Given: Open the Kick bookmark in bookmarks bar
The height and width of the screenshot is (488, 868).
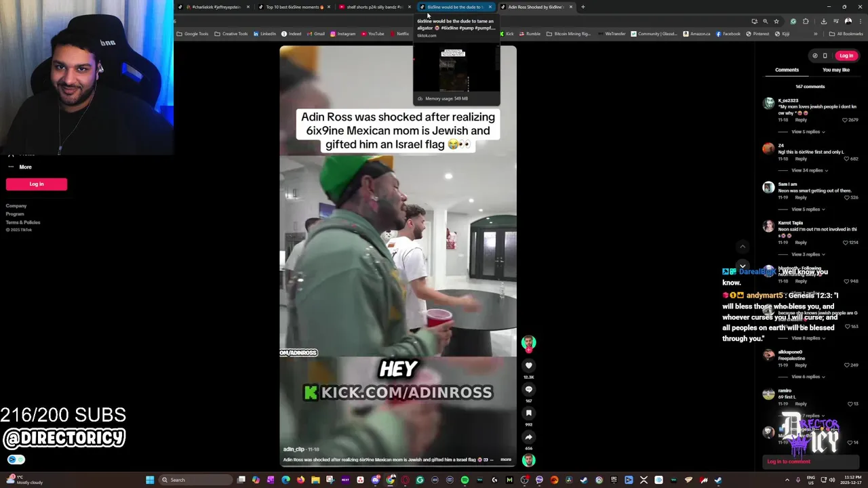Looking at the screenshot, I should [x=507, y=34].
